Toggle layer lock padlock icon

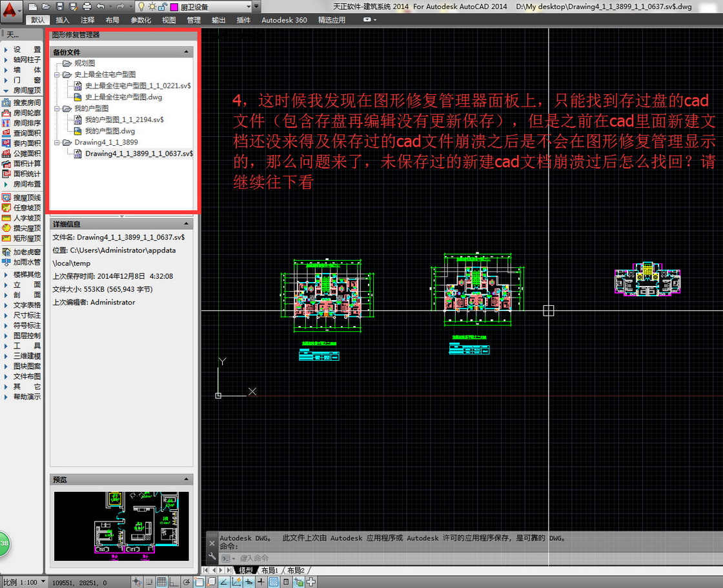(x=163, y=6)
